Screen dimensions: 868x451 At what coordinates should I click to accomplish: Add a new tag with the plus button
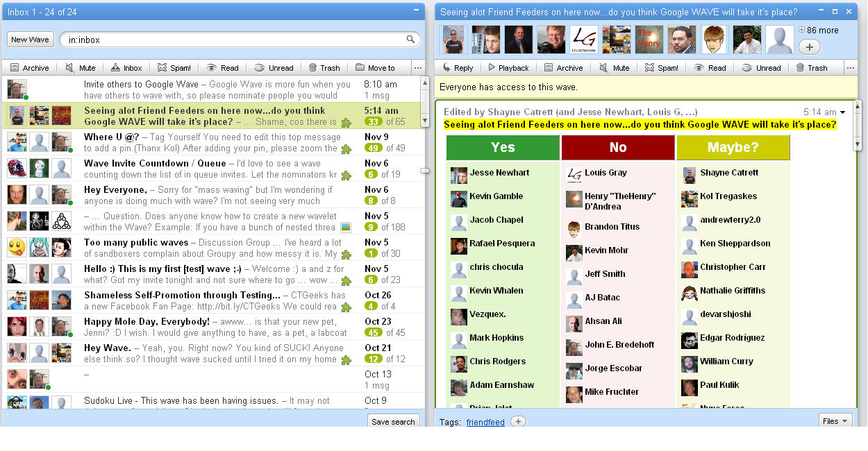click(x=518, y=421)
